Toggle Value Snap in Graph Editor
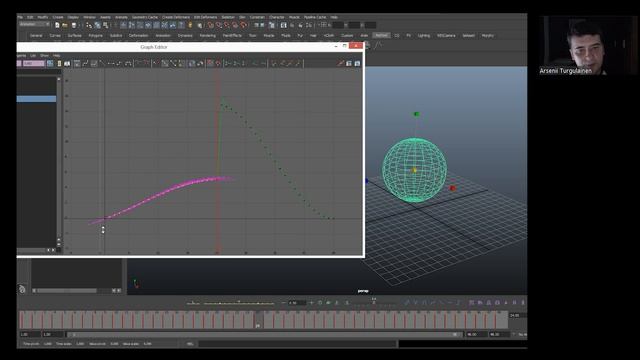This screenshot has height=360, width=640. point(218,63)
